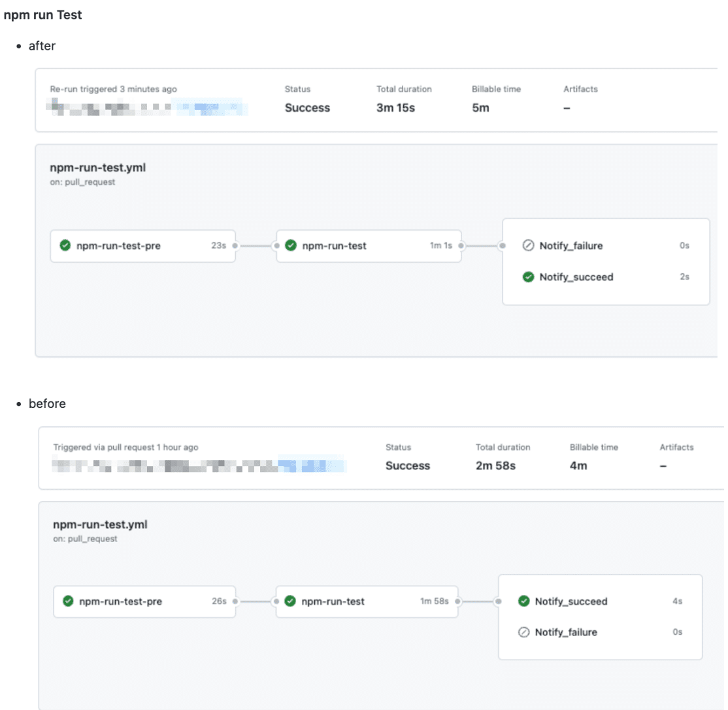Click the skipped circle on before-run Notify_failure

tap(523, 632)
